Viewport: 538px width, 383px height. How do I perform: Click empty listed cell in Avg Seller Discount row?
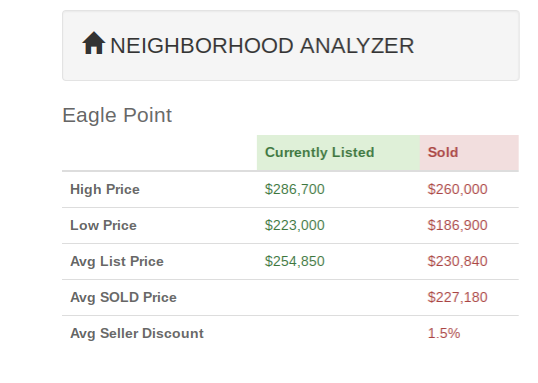pyautogui.click(x=338, y=334)
